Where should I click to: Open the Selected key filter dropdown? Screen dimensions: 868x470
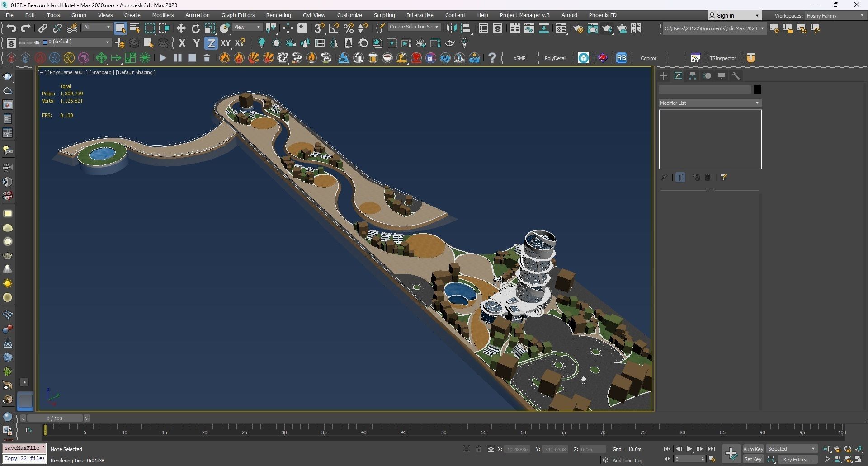[x=792, y=449]
